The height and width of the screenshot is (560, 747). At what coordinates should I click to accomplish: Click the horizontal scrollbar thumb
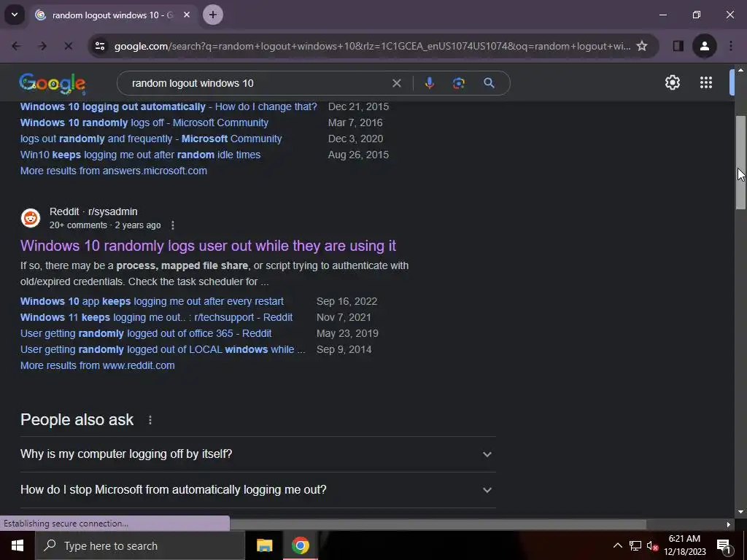coord(438,524)
